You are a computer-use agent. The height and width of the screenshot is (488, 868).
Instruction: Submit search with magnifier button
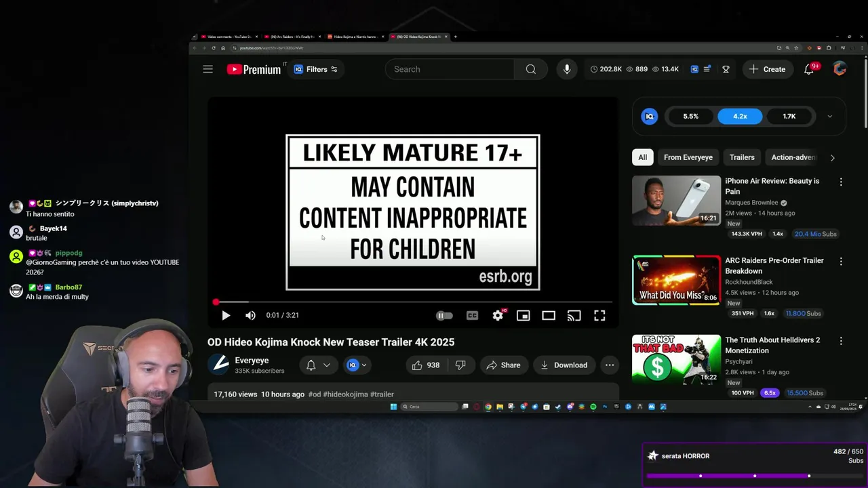pos(531,69)
